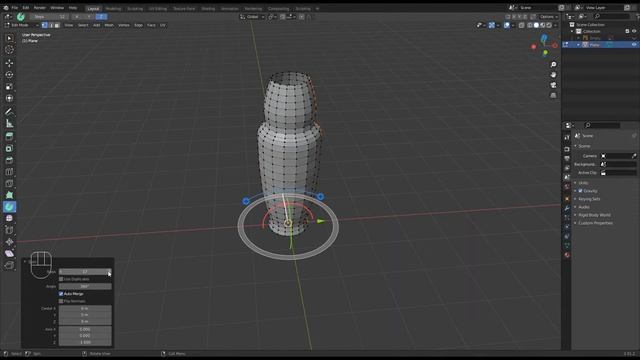Open the Global transform orientation dropdown
The width and height of the screenshot is (640, 360).
point(252,17)
